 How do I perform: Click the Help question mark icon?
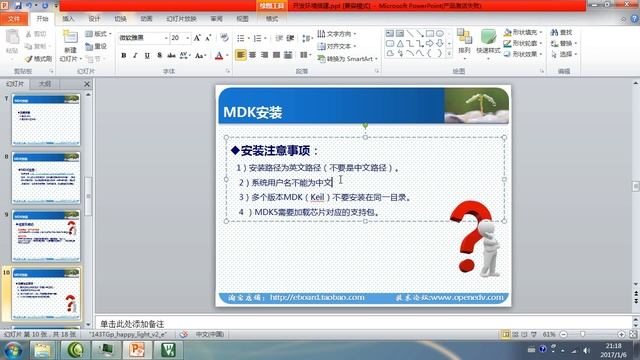[634, 19]
